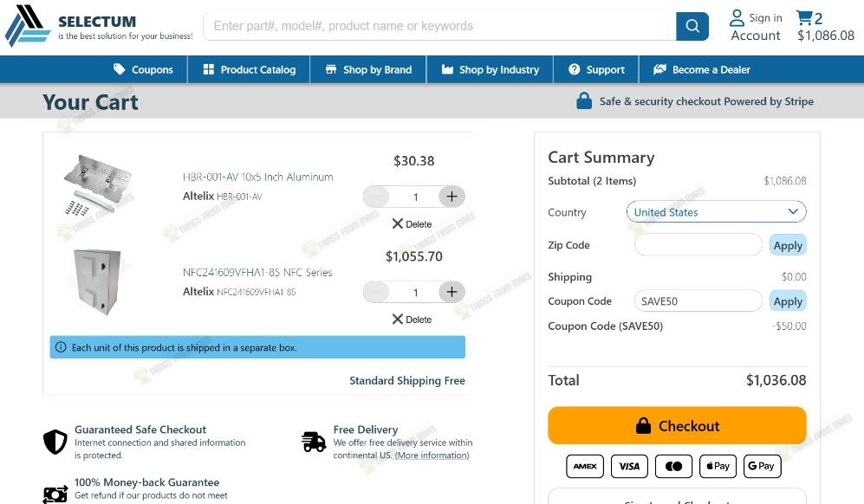Open the Product Catalog menu
Screen dimensions: 864x504
click(249, 69)
